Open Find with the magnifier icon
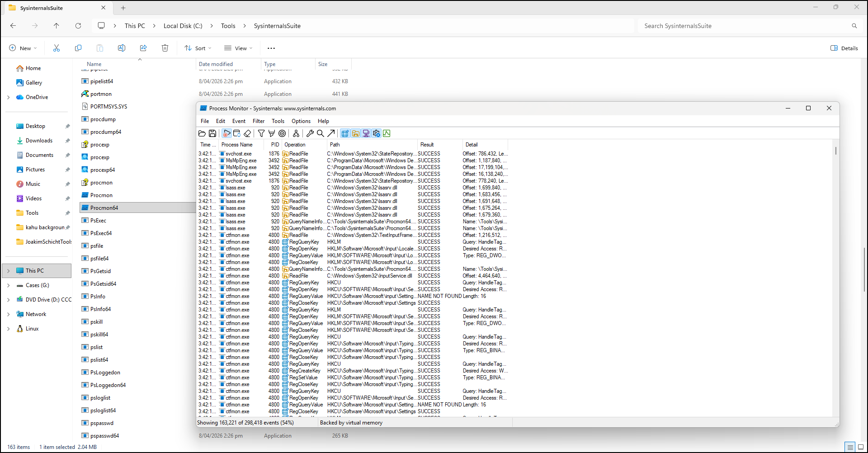Image resolution: width=868 pixels, height=453 pixels. tap(321, 133)
